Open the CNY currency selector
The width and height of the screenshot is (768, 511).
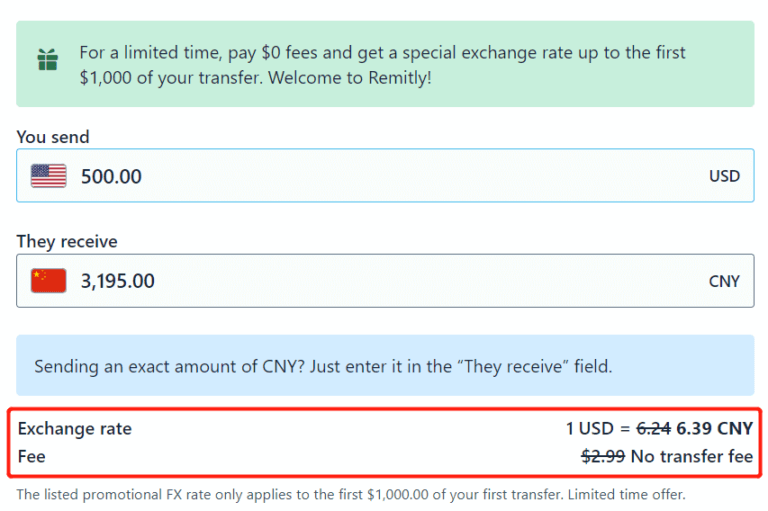click(724, 281)
